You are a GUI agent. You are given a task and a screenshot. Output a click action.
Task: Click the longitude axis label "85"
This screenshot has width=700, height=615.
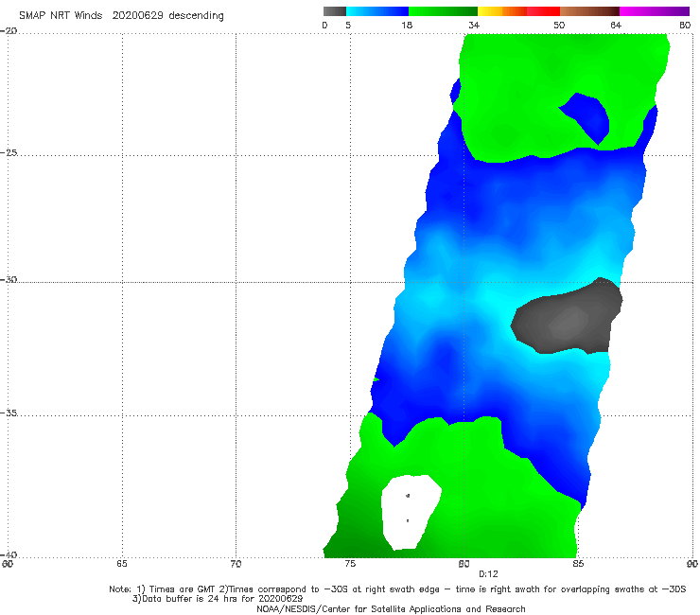click(578, 564)
